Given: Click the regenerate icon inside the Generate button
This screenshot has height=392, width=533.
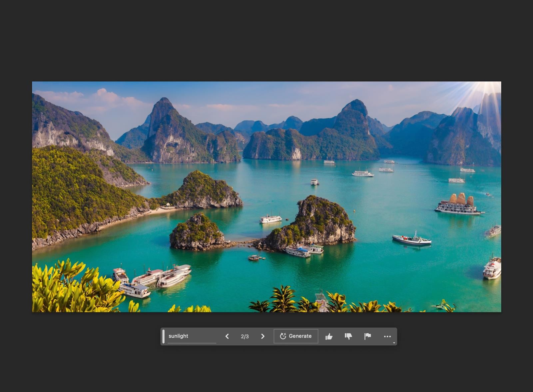Looking at the screenshot, I should [x=282, y=336].
